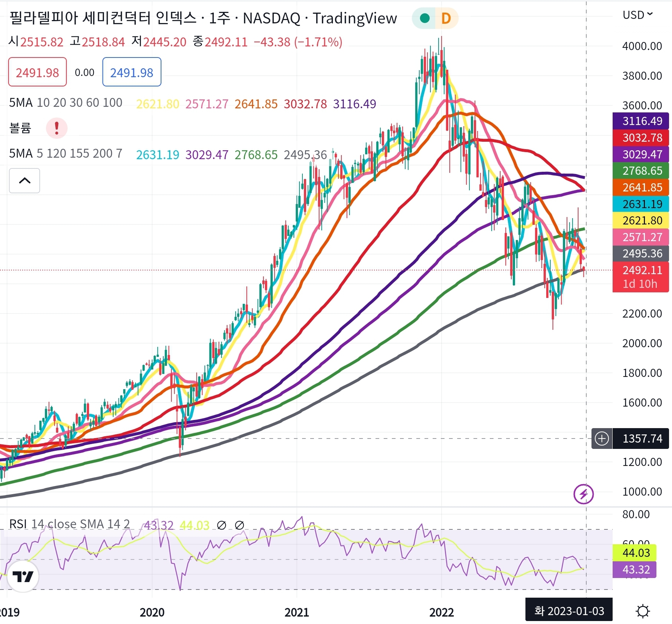Select the 볼륨 volume indicator label
The height and width of the screenshot is (624, 672).
(20, 128)
